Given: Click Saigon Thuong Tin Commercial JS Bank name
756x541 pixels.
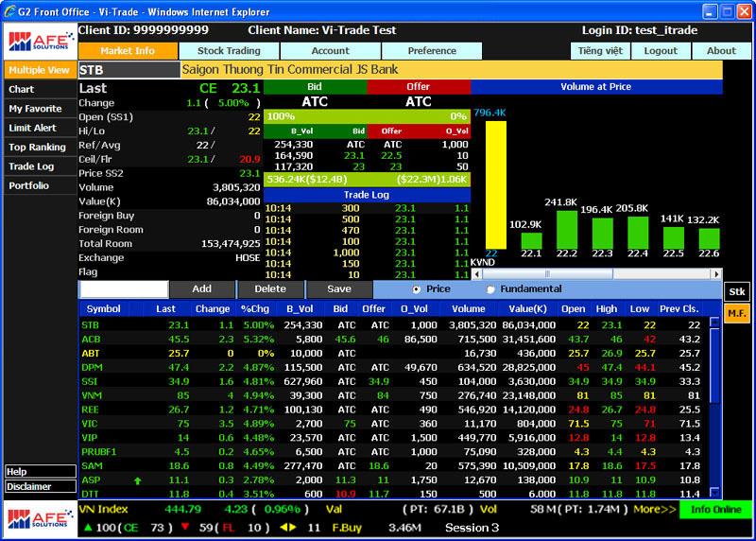Looking at the screenshot, I should [x=290, y=69].
